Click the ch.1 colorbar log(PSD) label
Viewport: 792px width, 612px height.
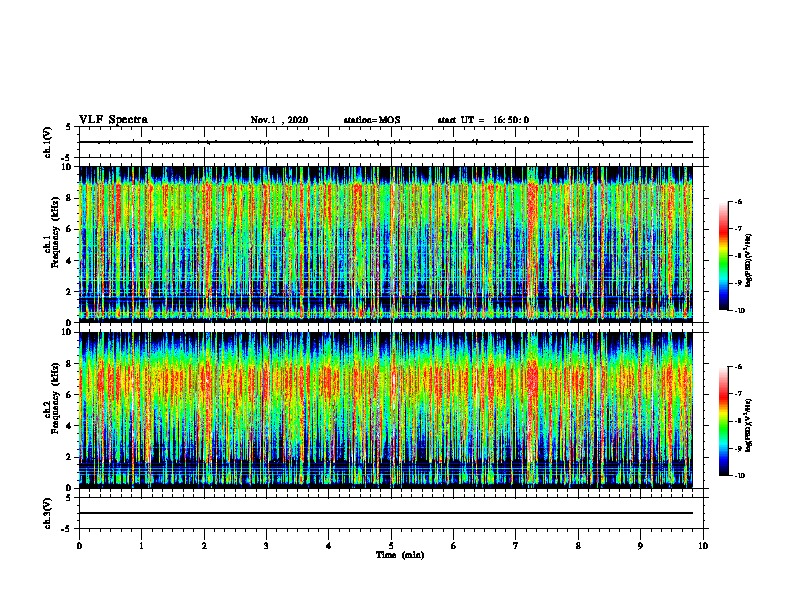pyautogui.click(x=748, y=261)
